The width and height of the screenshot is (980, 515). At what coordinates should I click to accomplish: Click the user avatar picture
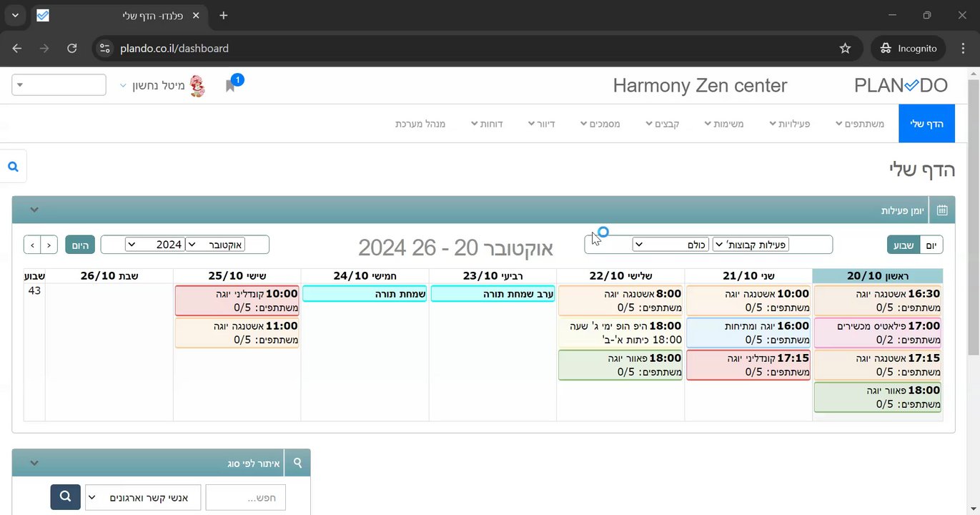[197, 87]
